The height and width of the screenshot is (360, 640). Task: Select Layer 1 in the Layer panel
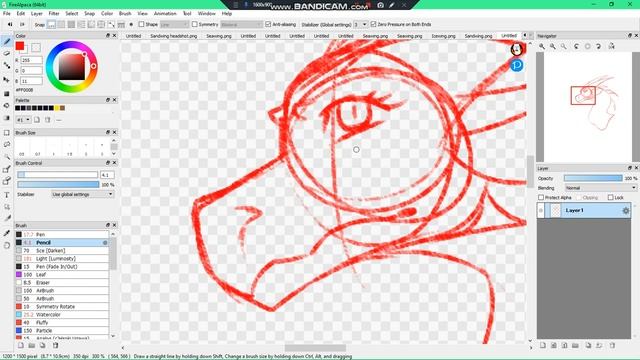(x=584, y=211)
